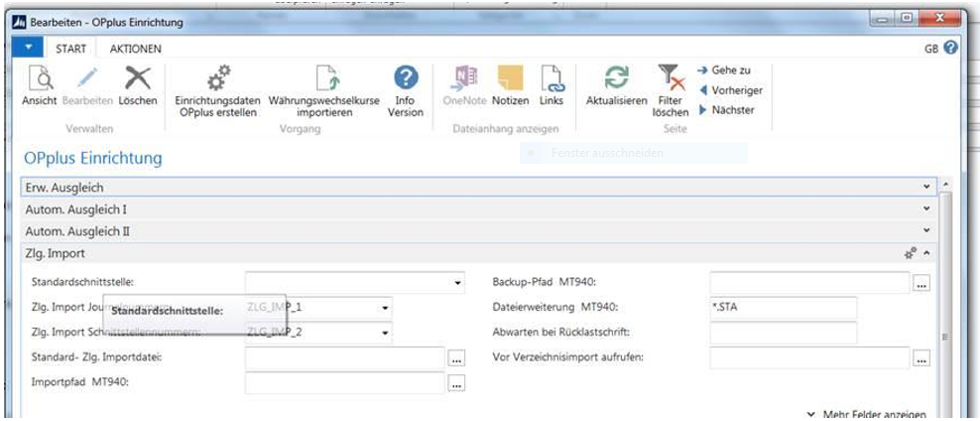The image size is (980, 421).
Task: Click Mehr Felder anzeigen
Action: coord(867,414)
